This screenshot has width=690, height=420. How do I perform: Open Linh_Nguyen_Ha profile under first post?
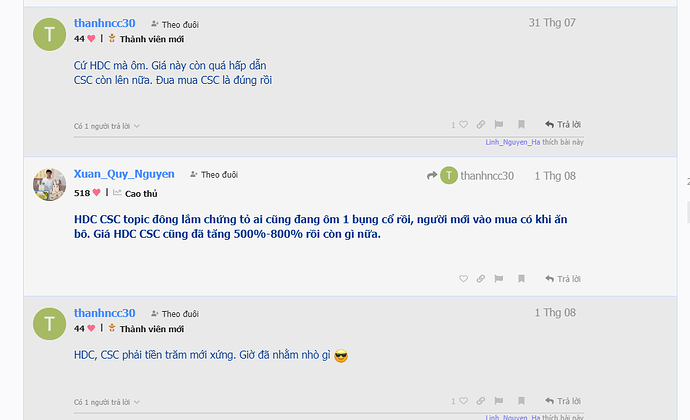tap(512, 143)
